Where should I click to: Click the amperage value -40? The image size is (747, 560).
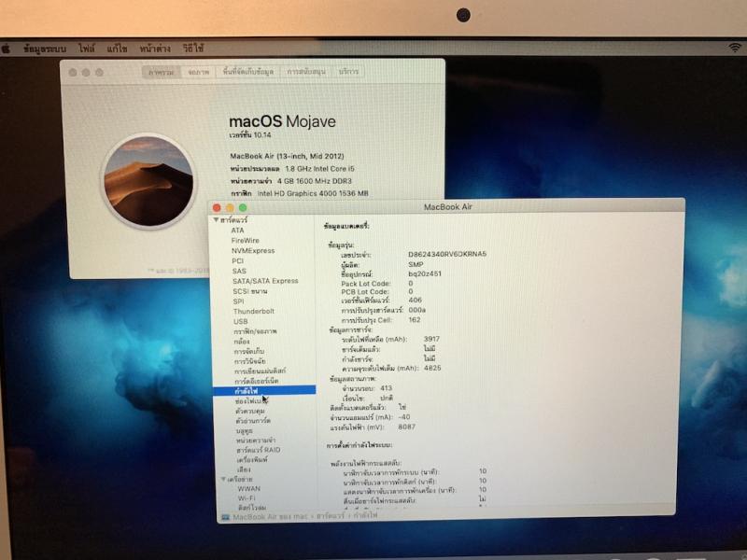[x=404, y=417]
